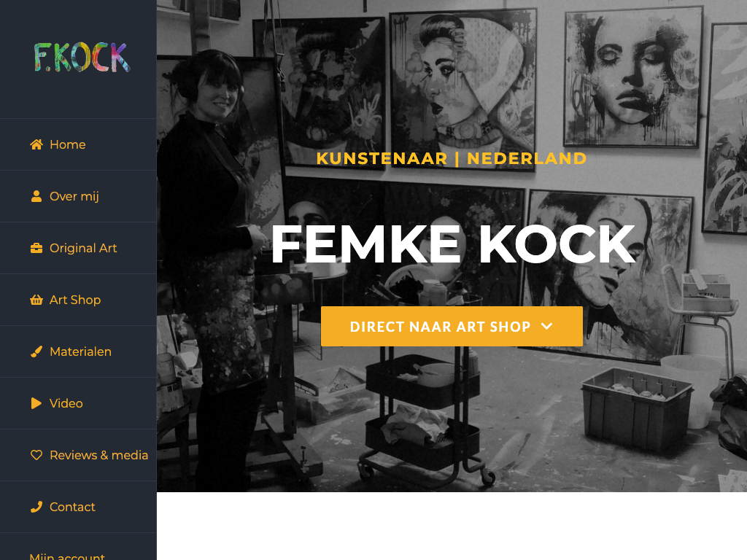Viewport: 747px width, 560px height.
Task: Click the person icon beside Over mij
Action: pyautogui.click(x=36, y=196)
